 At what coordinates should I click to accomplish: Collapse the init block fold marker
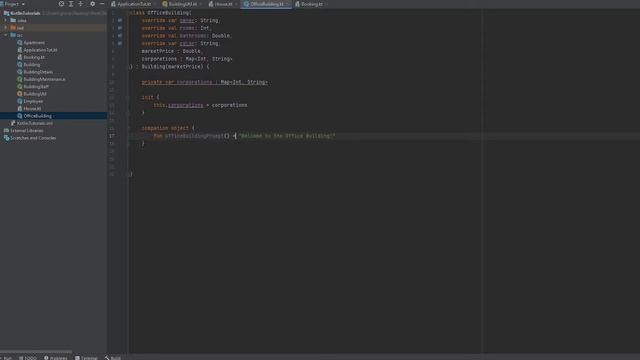coord(128,97)
